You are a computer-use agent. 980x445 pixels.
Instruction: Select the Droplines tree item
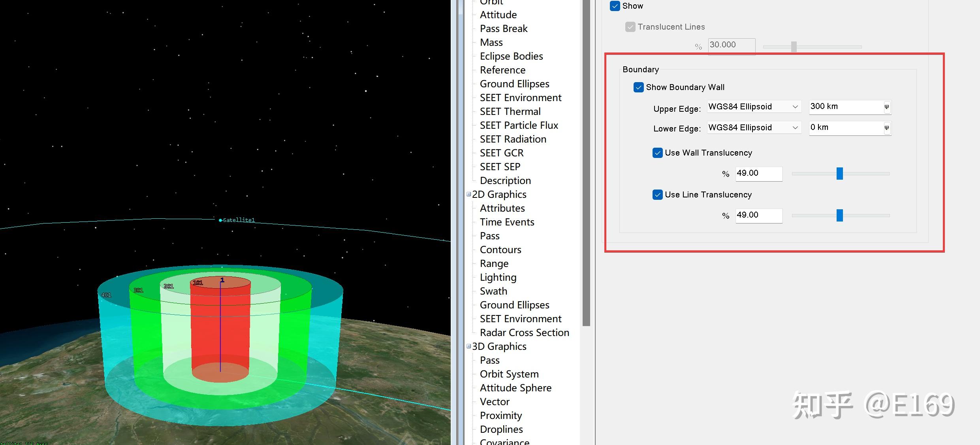click(501, 429)
